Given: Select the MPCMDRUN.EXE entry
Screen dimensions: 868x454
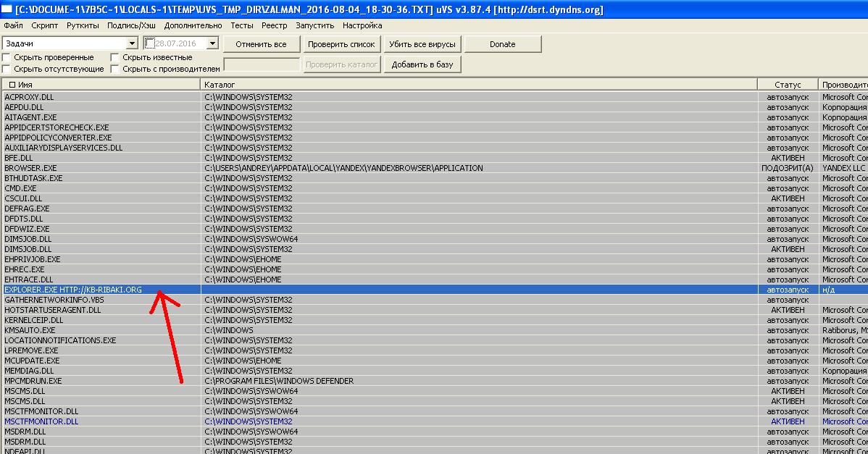Looking at the screenshot, I should (33, 381).
